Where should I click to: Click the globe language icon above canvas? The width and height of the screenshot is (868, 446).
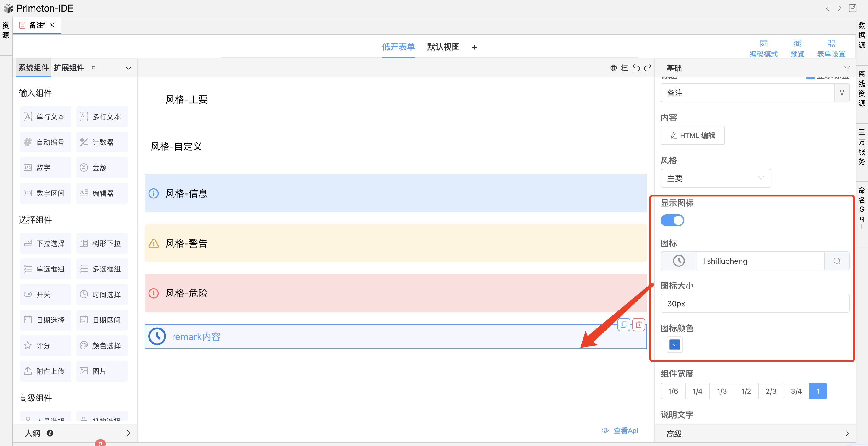613,68
